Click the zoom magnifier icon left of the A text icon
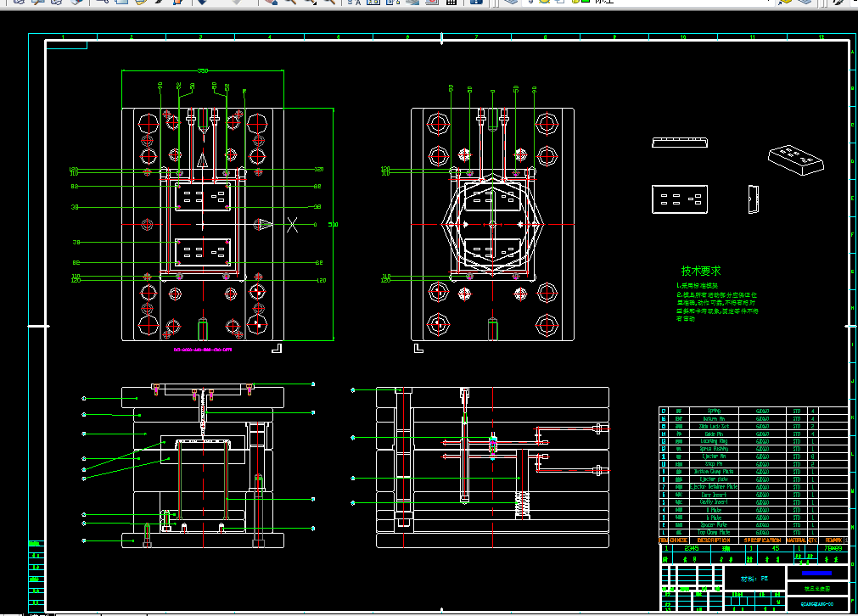 tap(329, 2)
